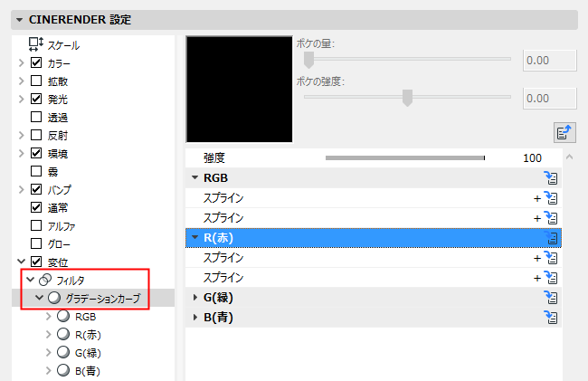
Task: Collapse the CINERENDER 設定 panel header
Action: pos(20,20)
